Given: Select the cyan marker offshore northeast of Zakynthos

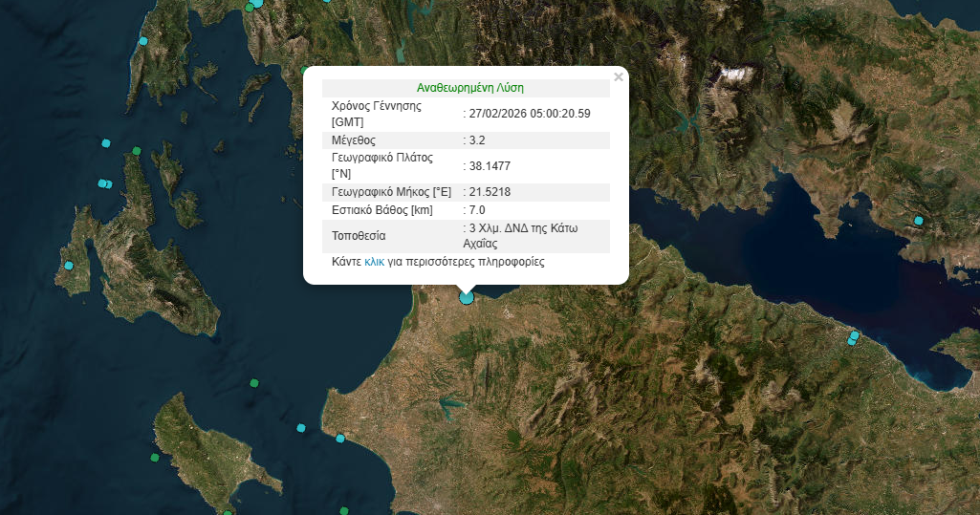Looking at the screenshot, I should pos(301,427).
